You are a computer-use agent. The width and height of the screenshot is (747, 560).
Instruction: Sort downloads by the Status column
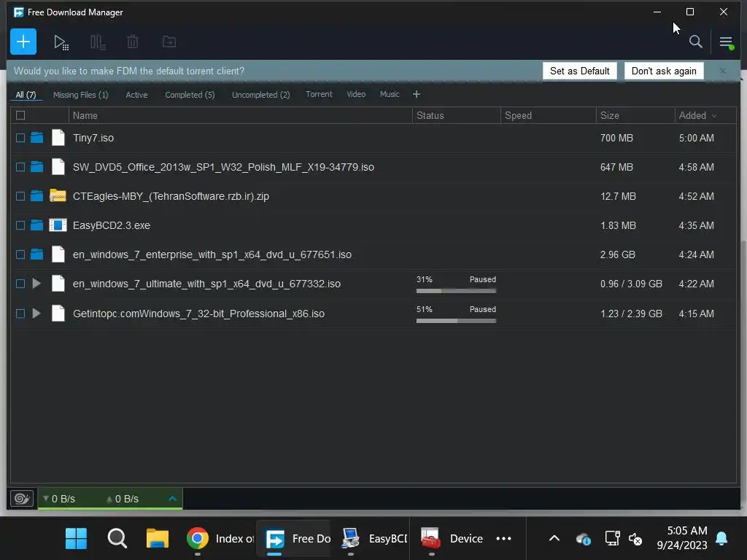pos(456,115)
